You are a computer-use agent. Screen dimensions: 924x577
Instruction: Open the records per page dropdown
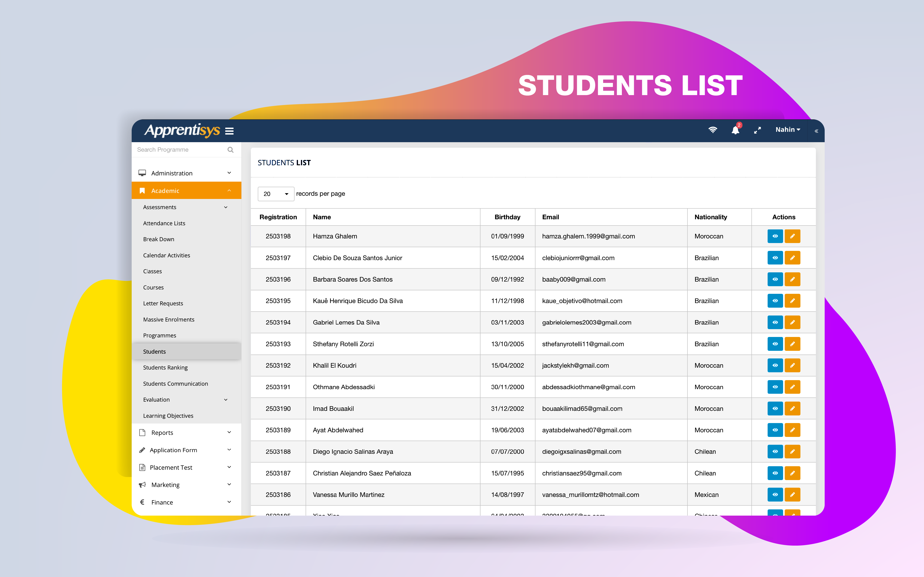point(276,194)
